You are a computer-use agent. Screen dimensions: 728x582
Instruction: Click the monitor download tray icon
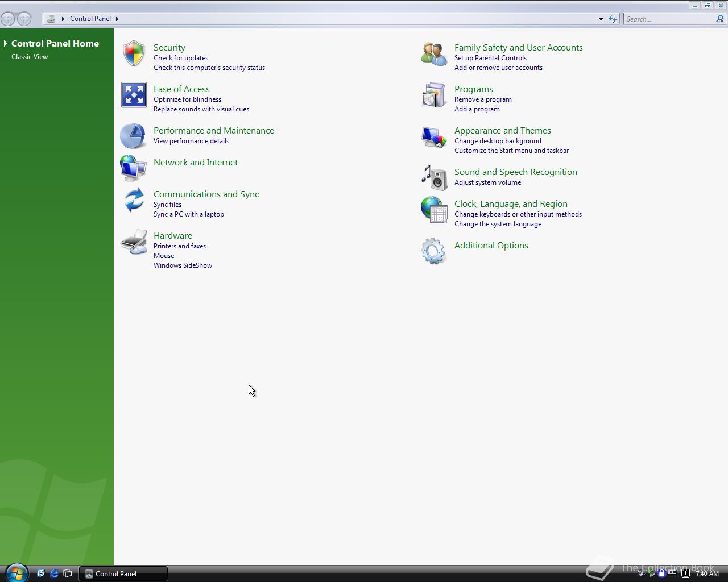[685, 573]
